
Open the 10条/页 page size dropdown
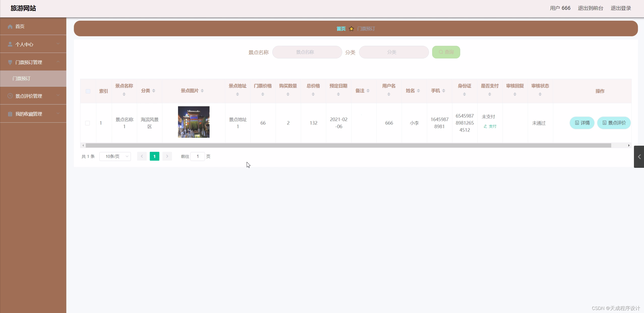(x=115, y=156)
